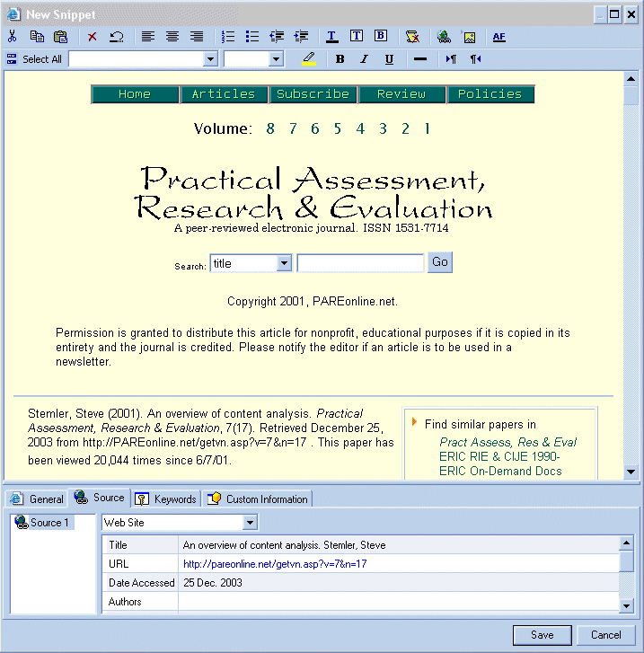644x653 pixels.
Task: Click the source fields scrollbar up arrow
Action: click(627, 543)
